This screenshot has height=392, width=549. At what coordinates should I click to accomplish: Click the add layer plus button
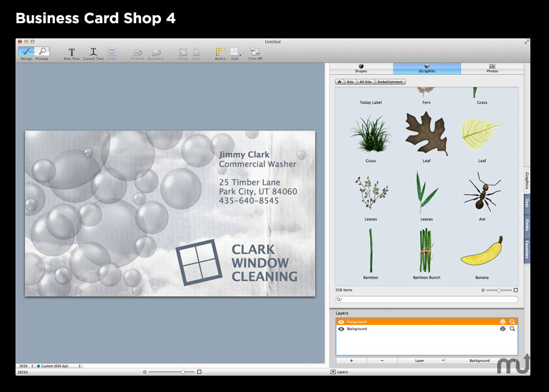(351, 360)
